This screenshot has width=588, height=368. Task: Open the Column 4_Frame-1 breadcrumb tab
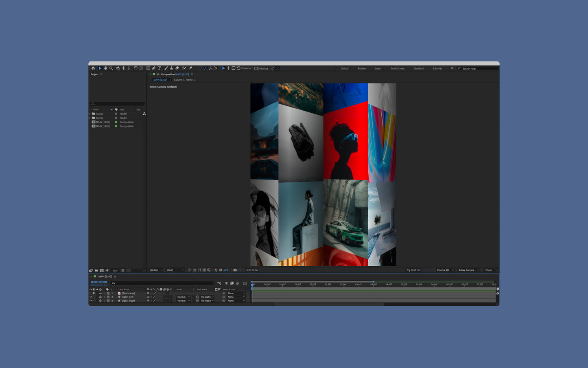pos(184,80)
